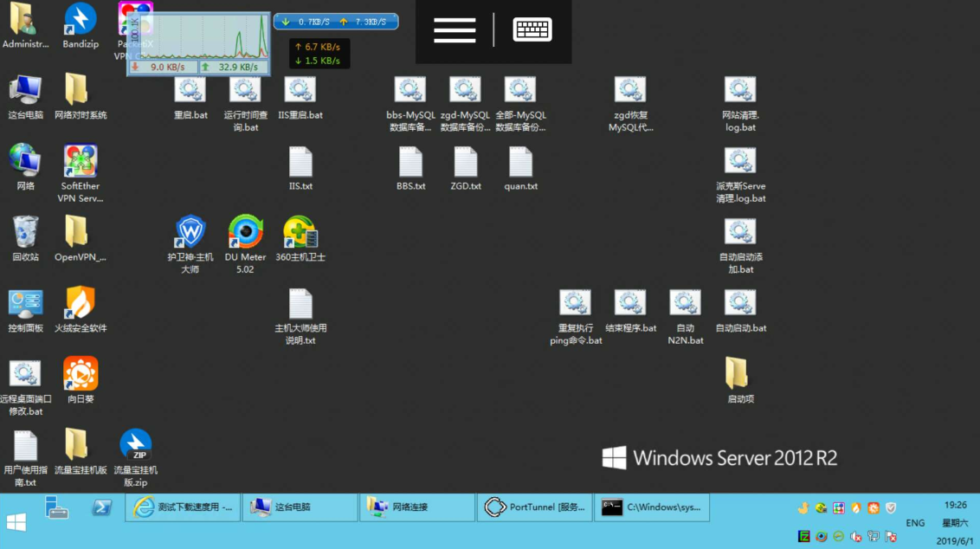Click the DU Meter traffic graph widget
Image resolution: width=980 pixels, height=549 pixels.
[199, 37]
